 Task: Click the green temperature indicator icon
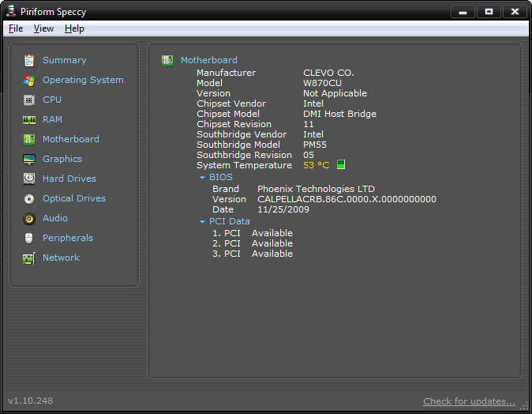[x=341, y=164]
